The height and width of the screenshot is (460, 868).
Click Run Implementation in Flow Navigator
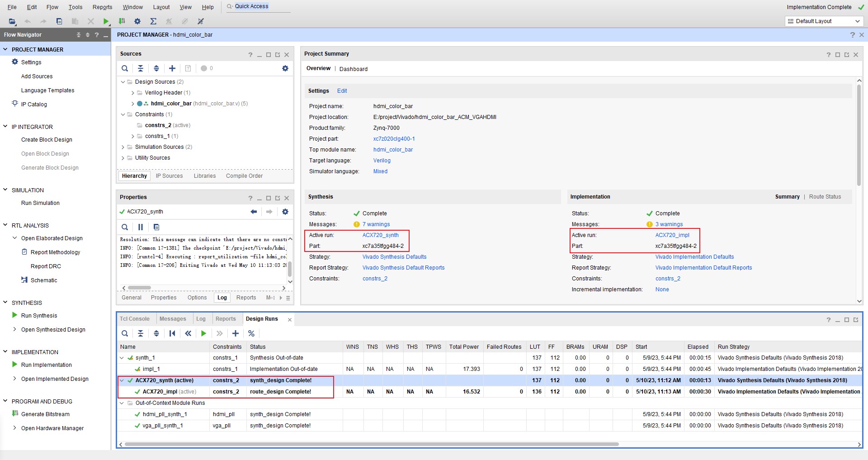pos(46,365)
